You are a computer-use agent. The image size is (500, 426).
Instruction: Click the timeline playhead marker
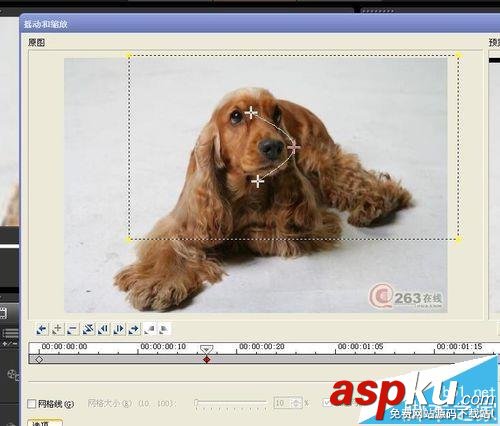click(206, 349)
